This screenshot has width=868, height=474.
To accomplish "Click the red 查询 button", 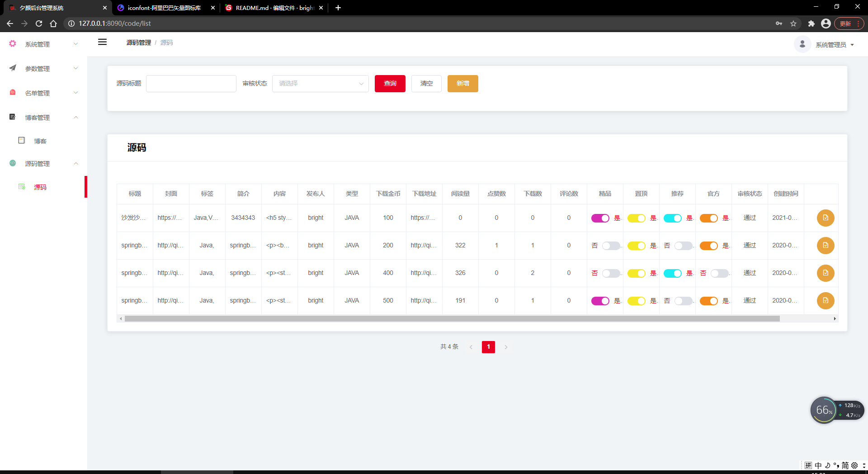I will click(390, 84).
